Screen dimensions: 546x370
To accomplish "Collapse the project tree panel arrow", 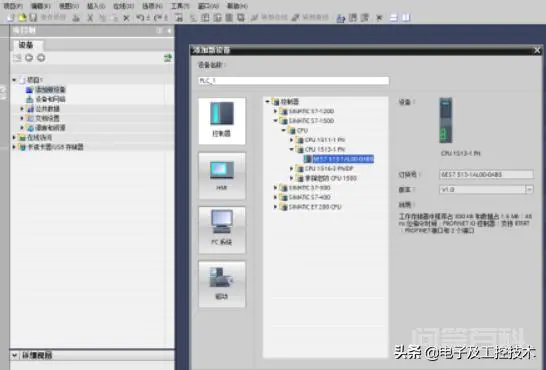I will (169, 31).
